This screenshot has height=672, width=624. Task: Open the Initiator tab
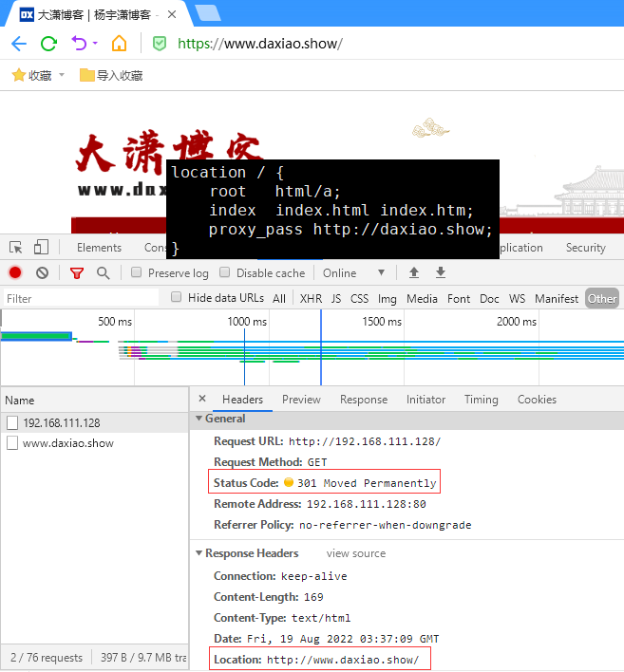425,400
